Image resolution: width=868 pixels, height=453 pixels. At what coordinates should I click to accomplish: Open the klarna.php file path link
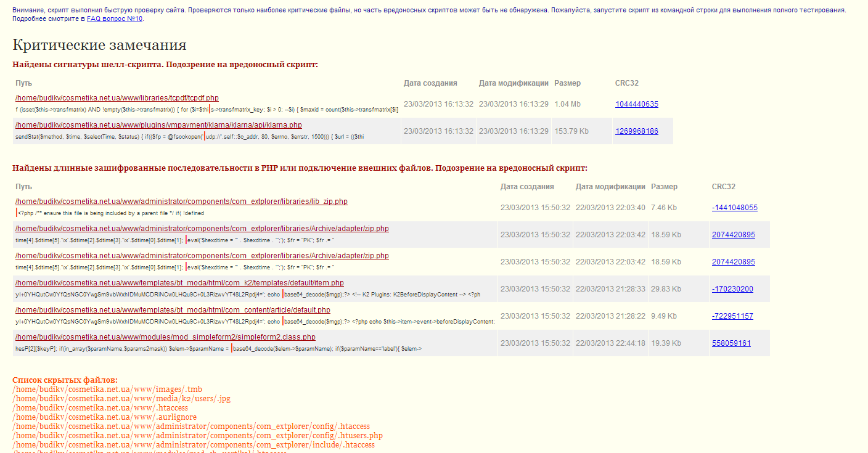pos(158,125)
